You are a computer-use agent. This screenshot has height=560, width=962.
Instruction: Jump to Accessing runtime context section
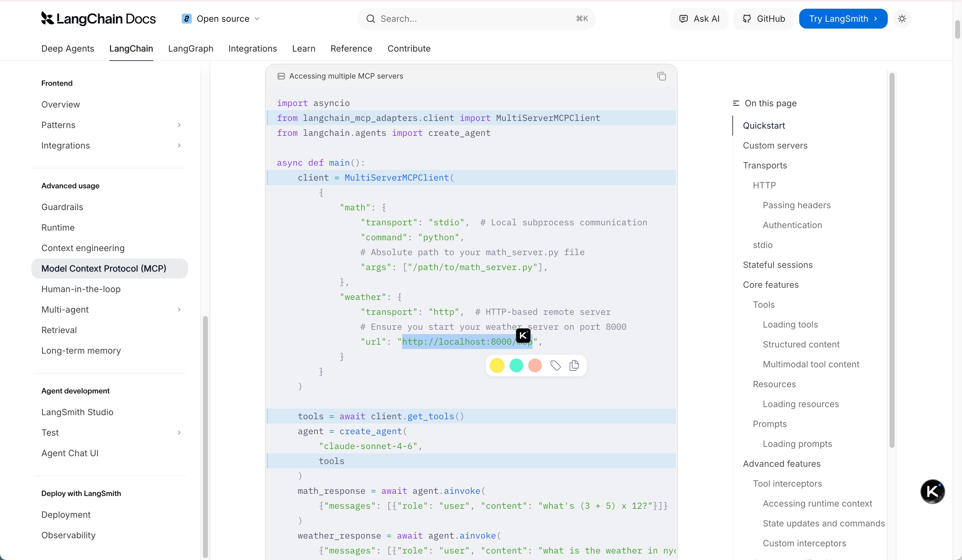pos(817,503)
